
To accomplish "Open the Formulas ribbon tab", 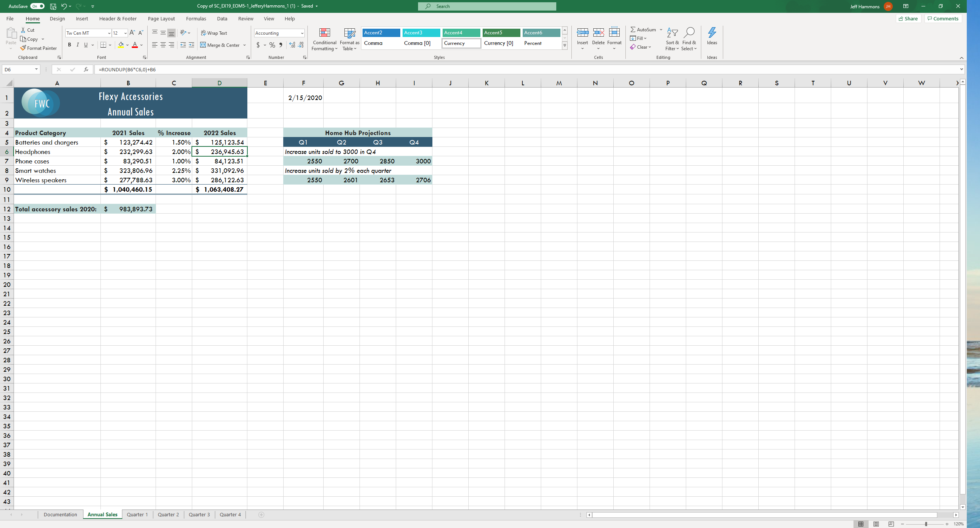I will click(196, 18).
